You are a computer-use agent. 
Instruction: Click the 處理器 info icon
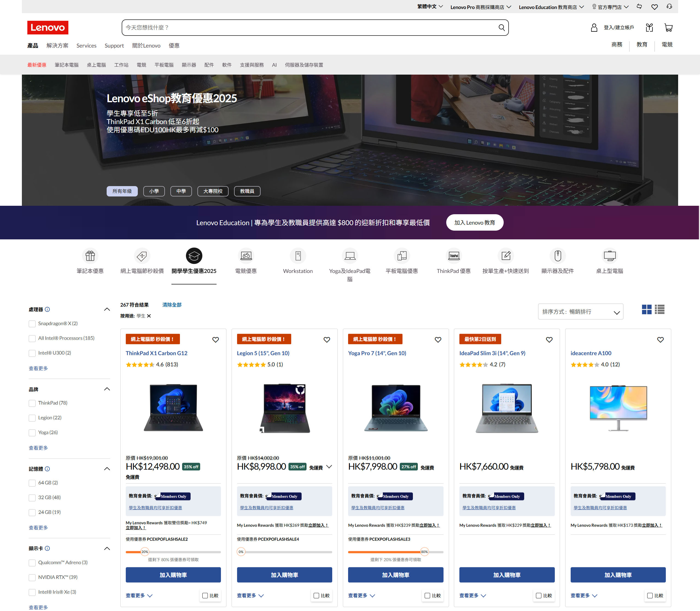pyautogui.click(x=47, y=310)
